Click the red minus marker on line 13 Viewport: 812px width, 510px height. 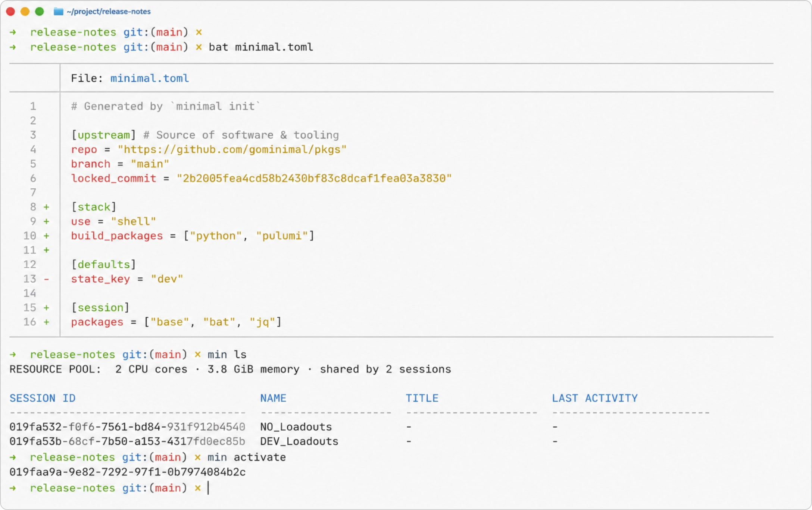point(47,279)
